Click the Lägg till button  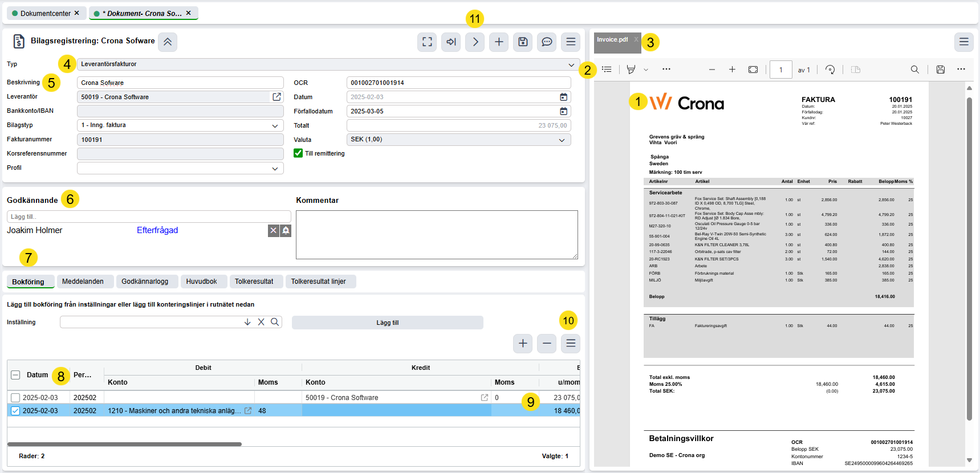click(388, 323)
